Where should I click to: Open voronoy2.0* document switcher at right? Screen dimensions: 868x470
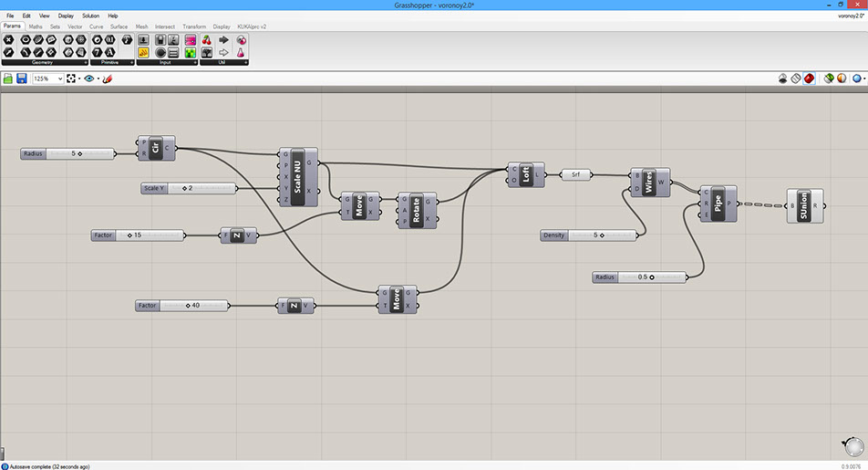click(x=851, y=16)
